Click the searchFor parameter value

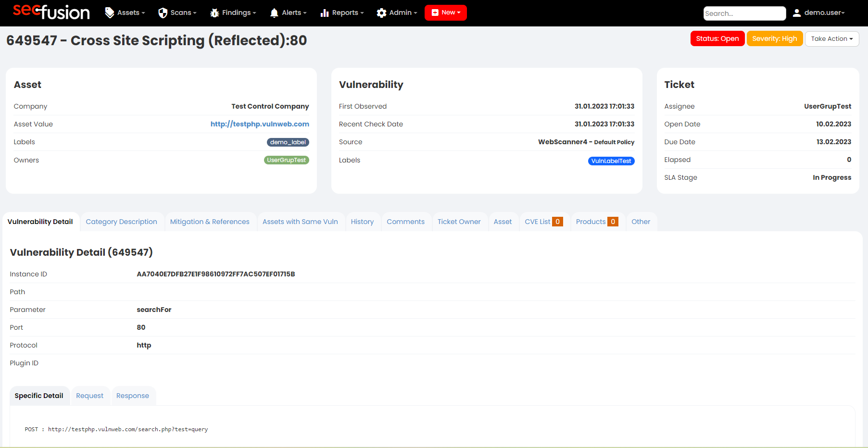[154, 310]
